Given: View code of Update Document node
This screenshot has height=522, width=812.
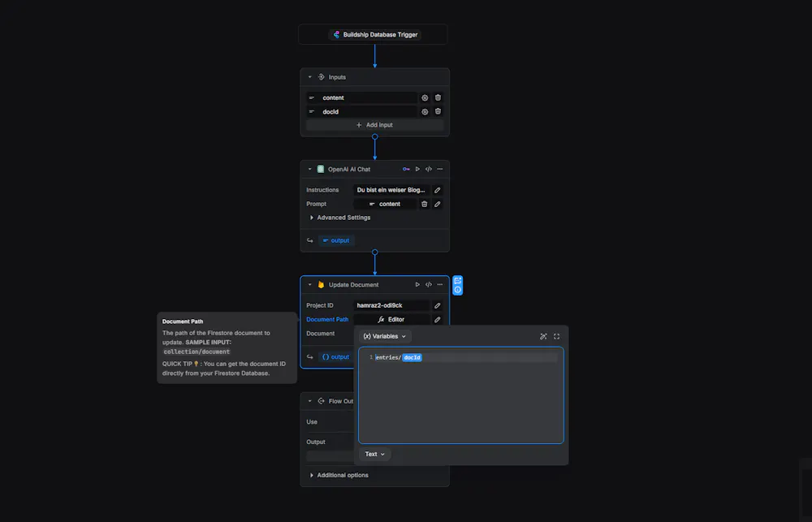Looking at the screenshot, I should (429, 284).
